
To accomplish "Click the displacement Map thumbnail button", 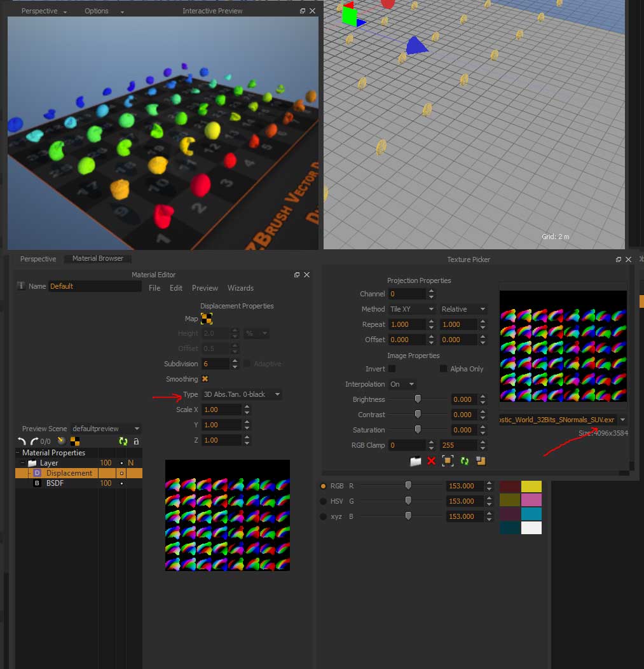I will [206, 318].
